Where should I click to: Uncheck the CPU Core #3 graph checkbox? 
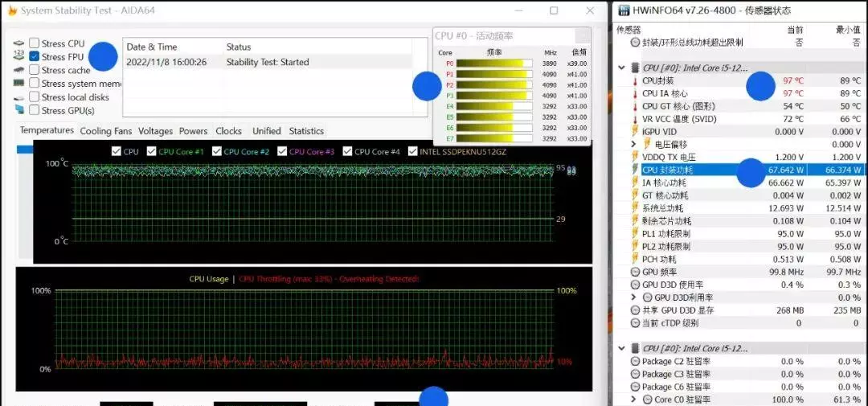pyautogui.click(x=282, y=151)
